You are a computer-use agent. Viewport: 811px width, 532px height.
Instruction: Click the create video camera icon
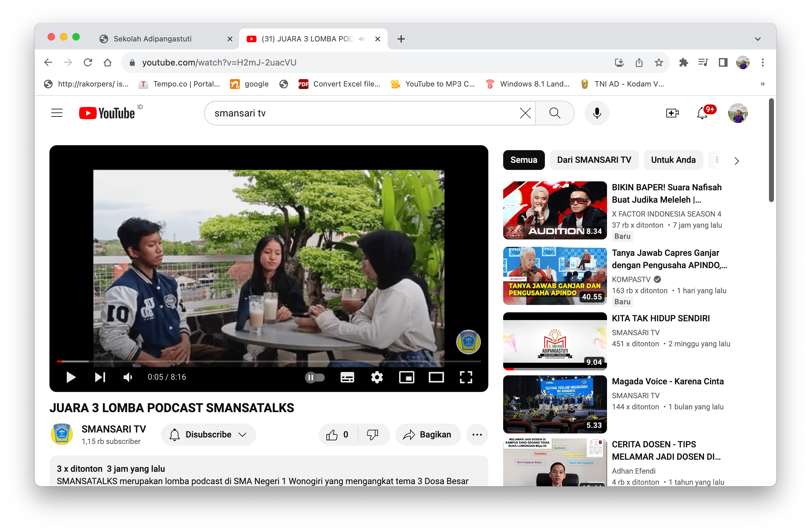pyautogui.click(x=672, y=113)
